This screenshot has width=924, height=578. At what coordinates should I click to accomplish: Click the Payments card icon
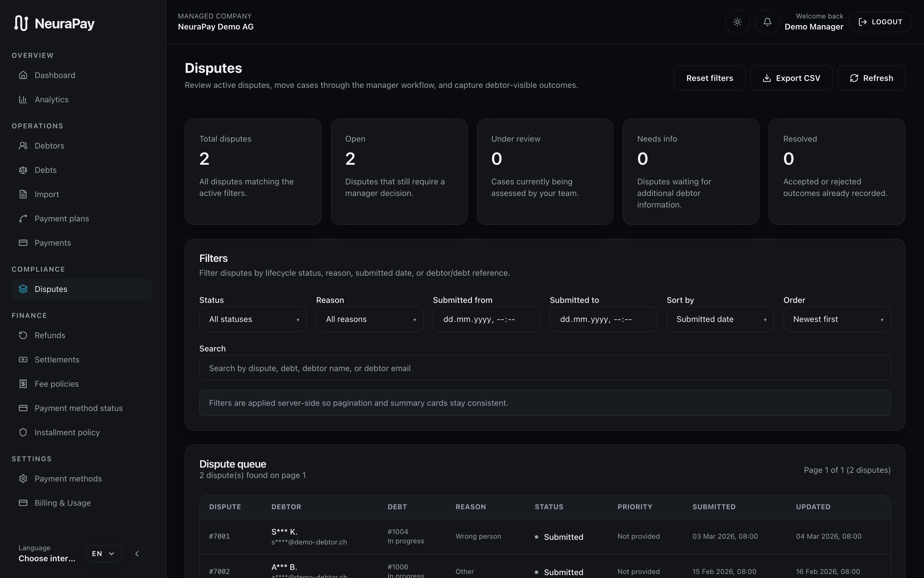pos(23,243)
